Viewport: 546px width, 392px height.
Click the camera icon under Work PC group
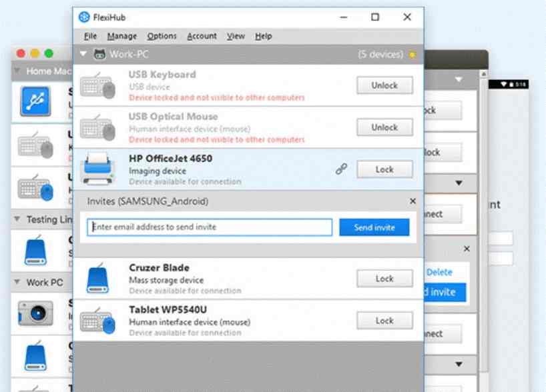[x=35, y=313]
